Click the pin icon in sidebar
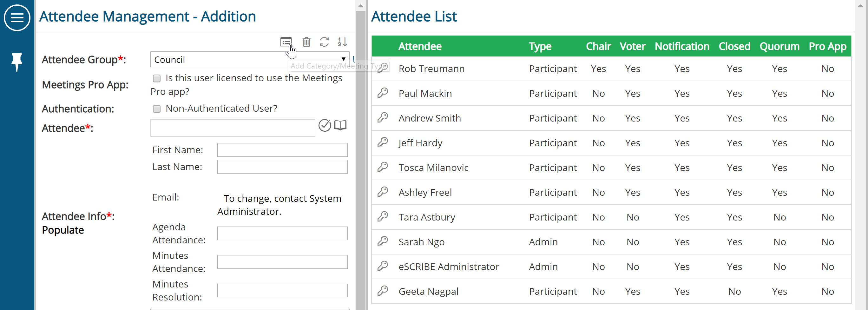The height and width of the screenshot is (310, 868). pyautogui.click(x=16, y=62)
